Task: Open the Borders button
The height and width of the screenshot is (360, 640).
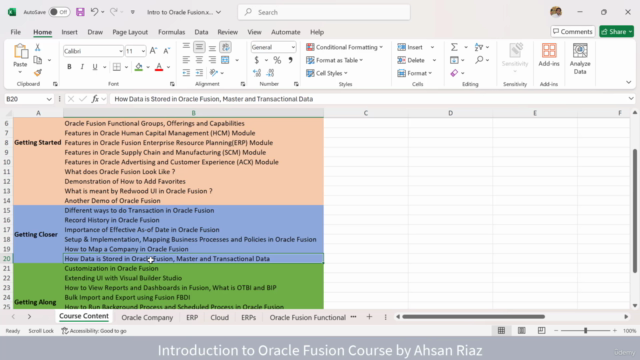Action: pyautogui.click(x=117, y=67)
